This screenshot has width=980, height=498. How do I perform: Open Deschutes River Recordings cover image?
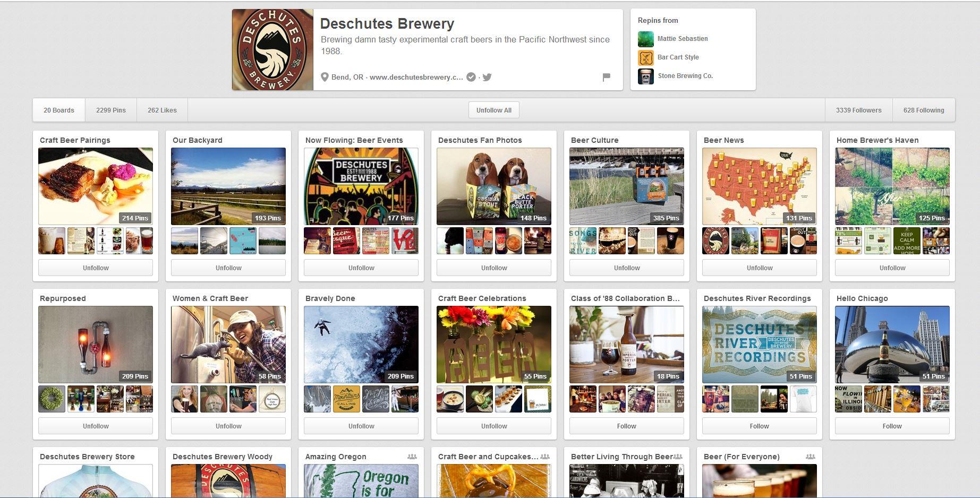[x=760, y=345]
